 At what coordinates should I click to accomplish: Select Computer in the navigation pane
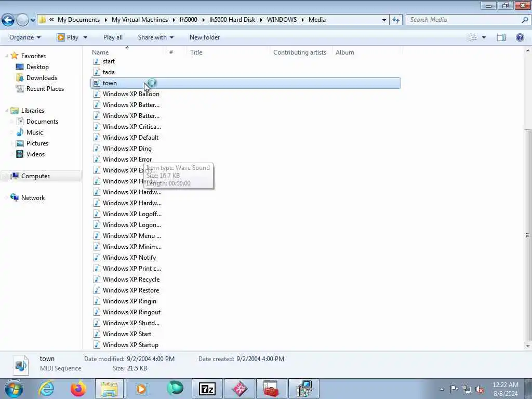35,176
